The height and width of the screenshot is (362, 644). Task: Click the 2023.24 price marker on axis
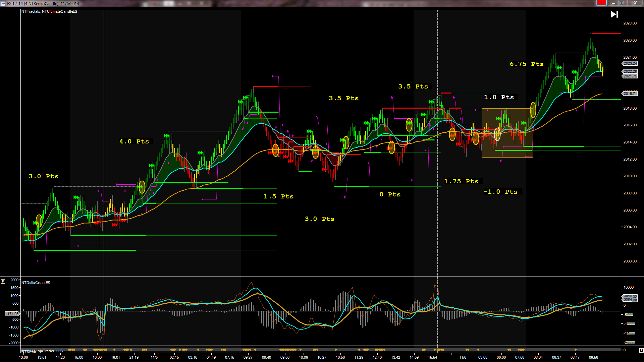[x=630, y=63]
